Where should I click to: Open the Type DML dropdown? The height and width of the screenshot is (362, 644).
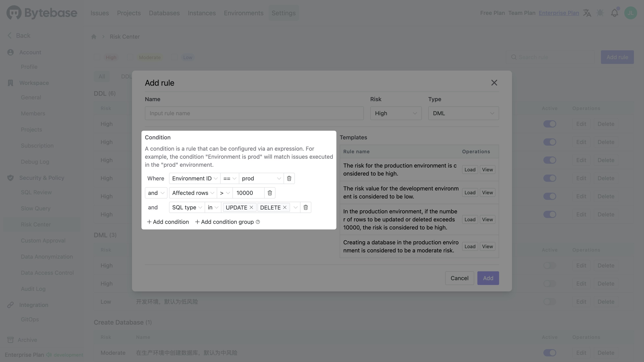pyautogui.click(x=463, y=113)
